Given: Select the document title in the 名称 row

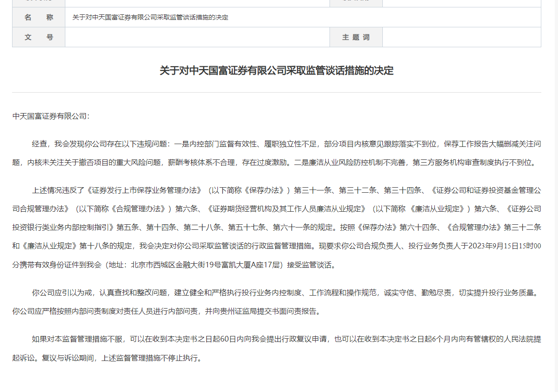Looking at the screenshot, I should (x=150, y=18).
